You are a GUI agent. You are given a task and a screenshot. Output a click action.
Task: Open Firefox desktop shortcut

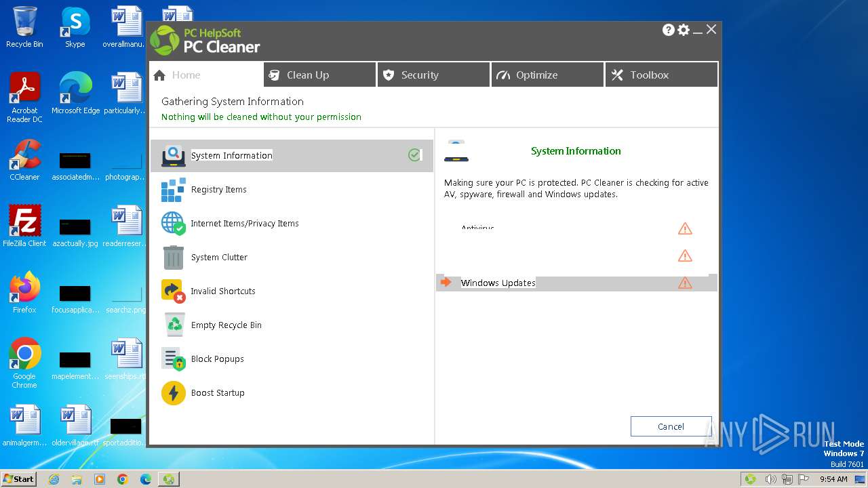pyautogui.click(x=24, y=293)
